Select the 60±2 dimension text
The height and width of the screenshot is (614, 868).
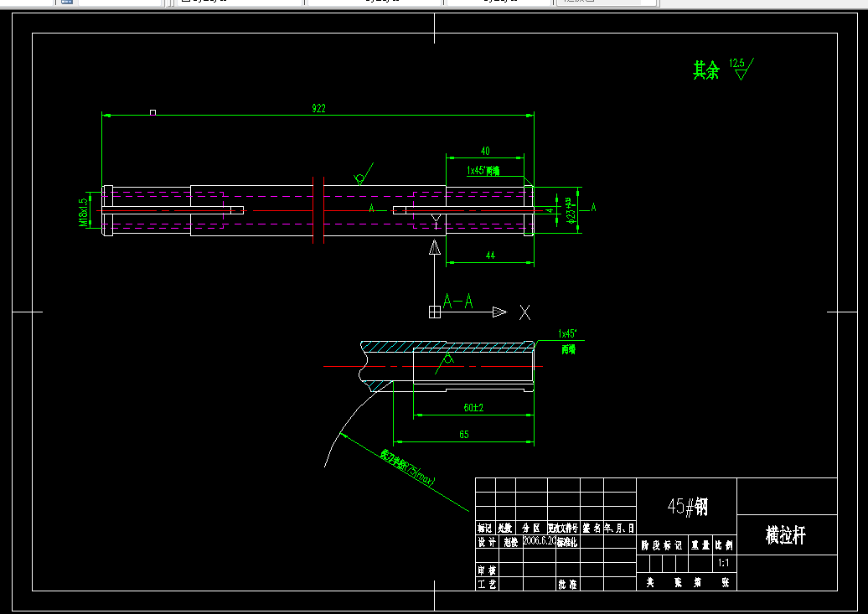(474, 407)
